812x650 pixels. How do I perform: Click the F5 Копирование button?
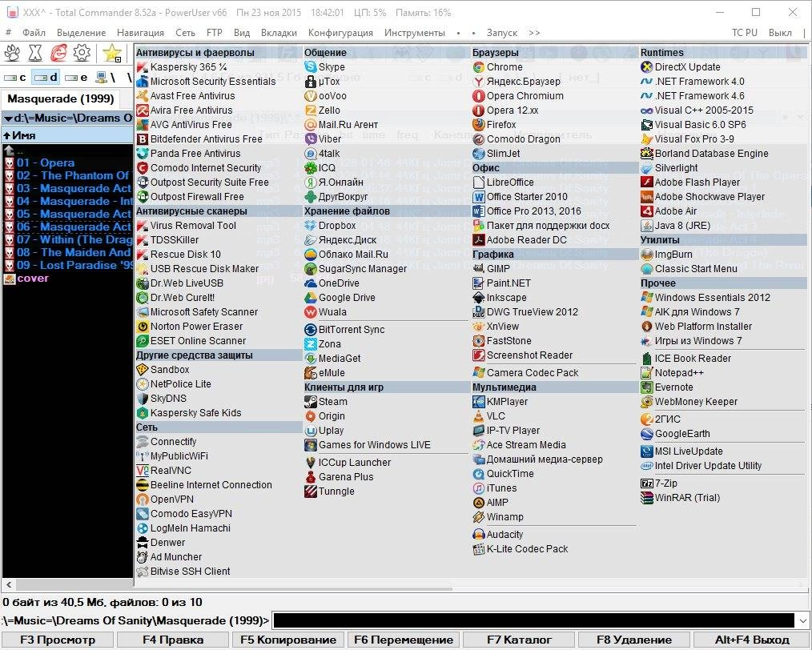pyautogui.click(x=288, y=640)
